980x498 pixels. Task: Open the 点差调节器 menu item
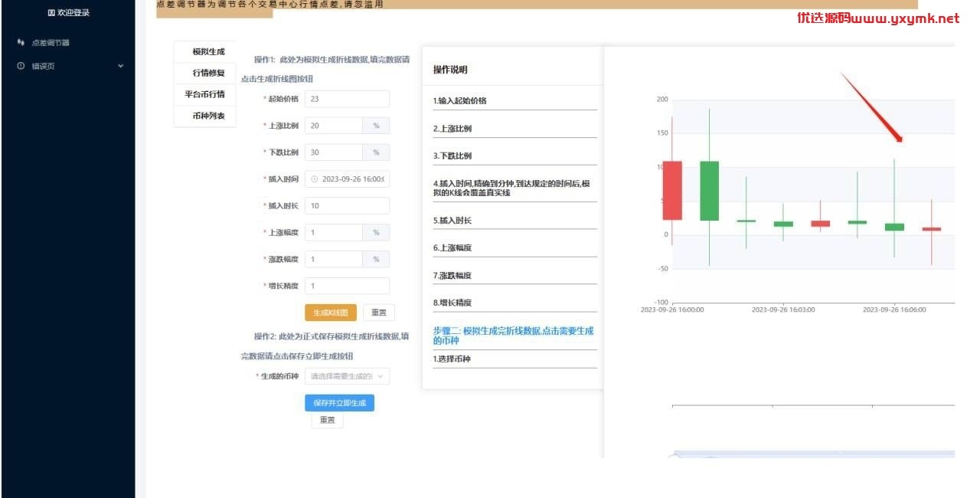(51, 43)
